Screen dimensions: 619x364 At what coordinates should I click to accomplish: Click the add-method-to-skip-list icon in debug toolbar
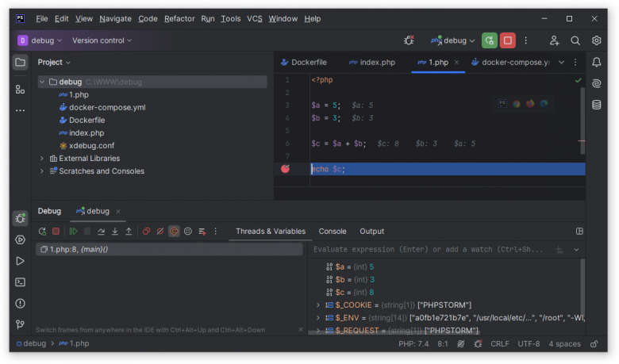coord(202,232)
